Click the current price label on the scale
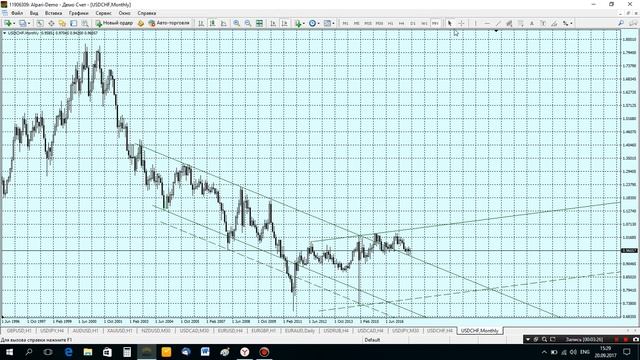Viewport: 640px width, 360px height. [629, 250]
